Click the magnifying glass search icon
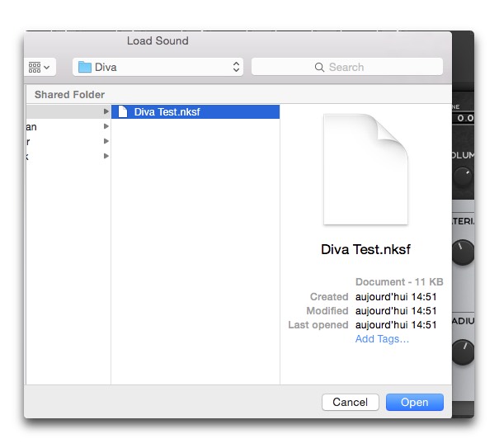 tap(319, 67)
